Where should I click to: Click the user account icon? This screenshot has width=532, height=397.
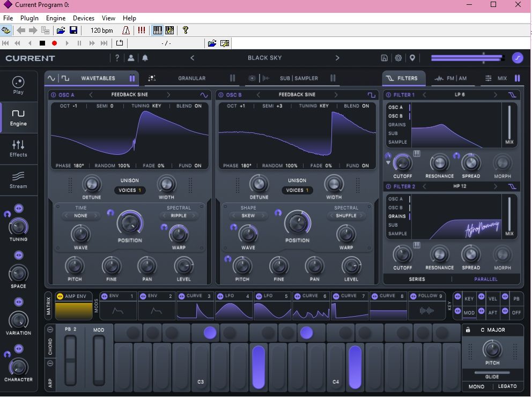pos(131,58)
